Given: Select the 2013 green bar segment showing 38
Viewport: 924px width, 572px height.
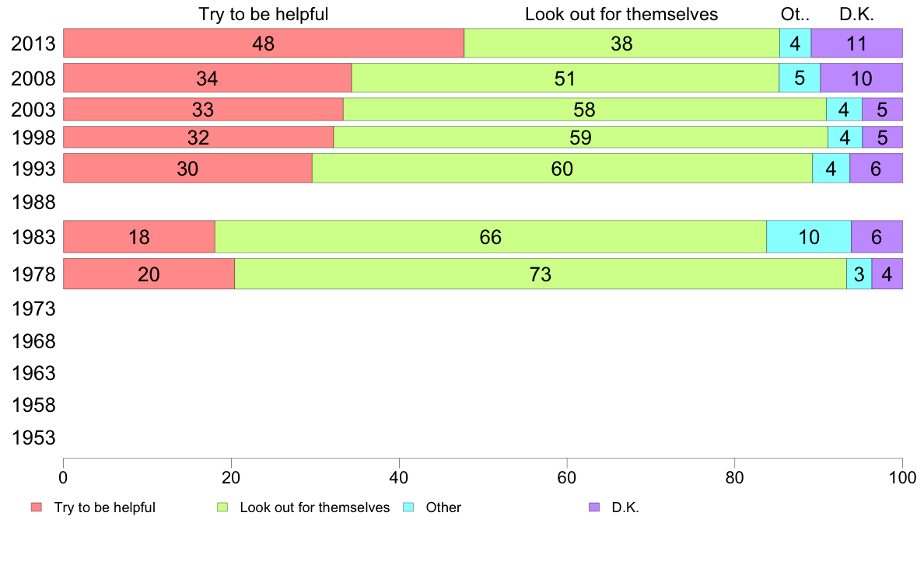Looking at the screenshot, I should click(621, 44).
